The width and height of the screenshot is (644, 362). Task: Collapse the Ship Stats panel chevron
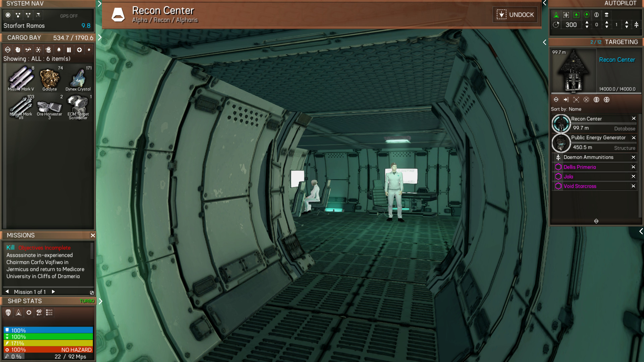[100, 301]
